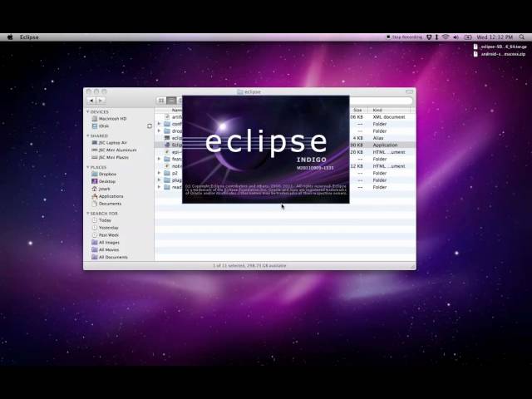Go back in Finder window

click(91, 101)
